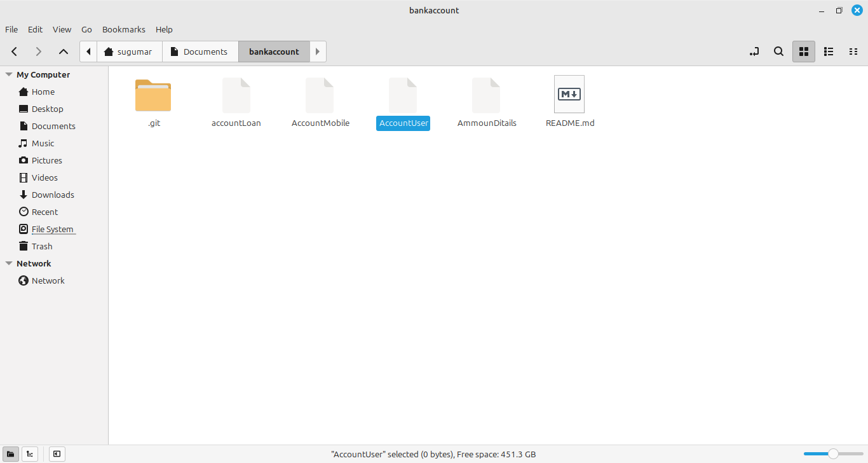Open the Help menu
The image size is (868, 463).
click(164, 29)
